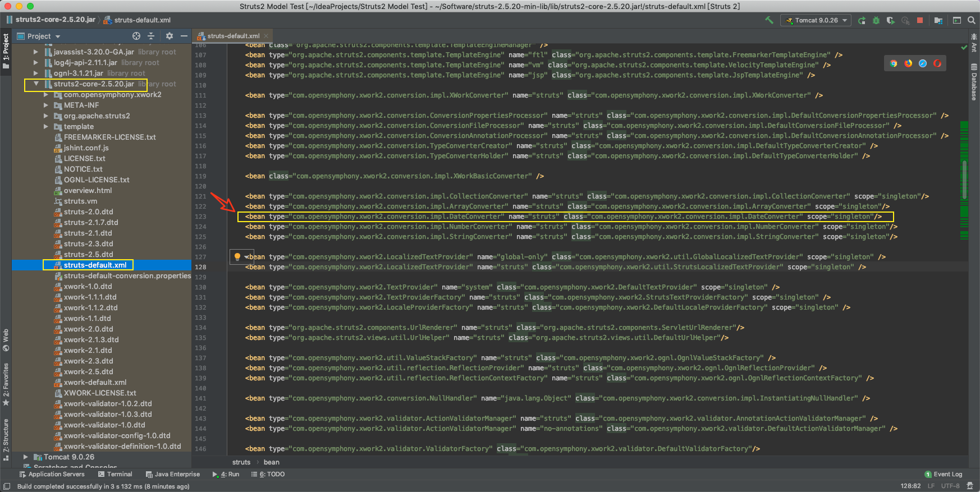980x492 pixels.
Task: Open in Opera browser icon
Action: pos(937,63)
